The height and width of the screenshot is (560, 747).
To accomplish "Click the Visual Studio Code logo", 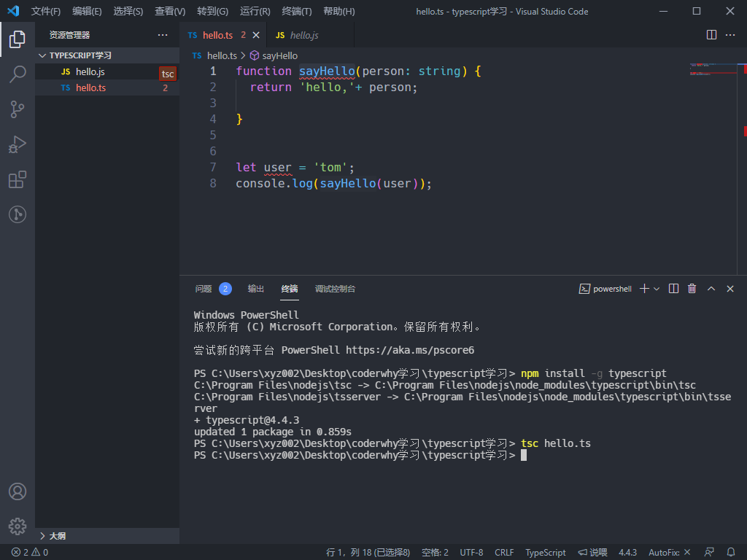I will pos(13,11).
